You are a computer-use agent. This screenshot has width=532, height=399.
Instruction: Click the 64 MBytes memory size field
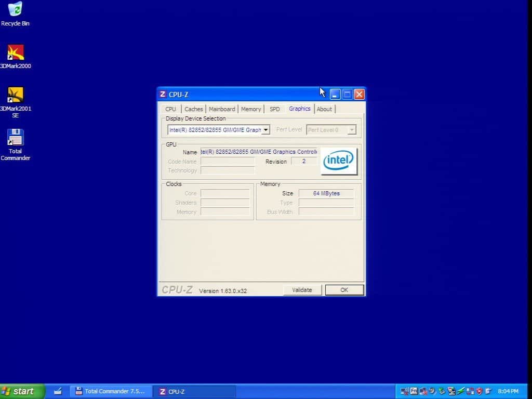pos(326,193)
